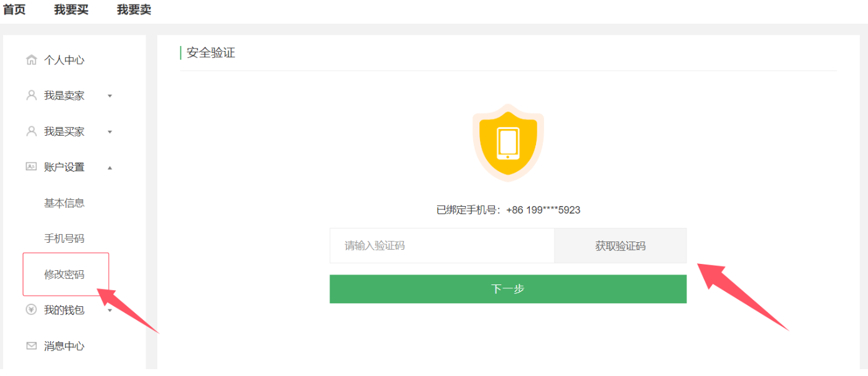Open 修改密码 in the sidebar
Image resolution: width=868 pixels, height=376 pixels.
tap(65, 275)
